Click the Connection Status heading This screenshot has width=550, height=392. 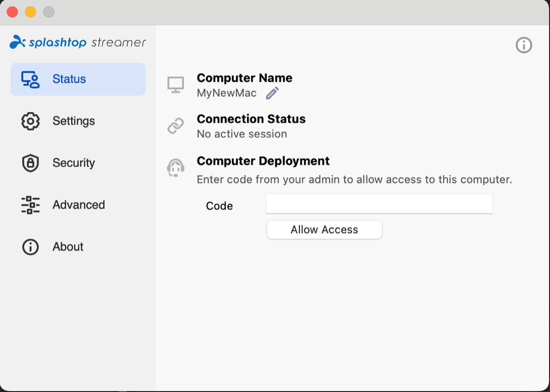click(251, 119)
